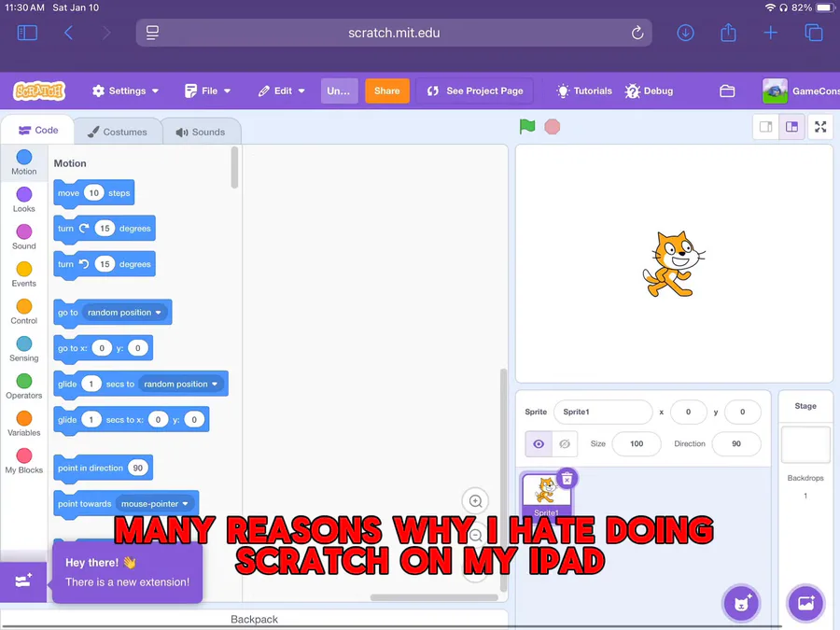Viewport: 840px width, 630px height.
Task: Switch to the Sounds tab
Action: click(201, 132)
